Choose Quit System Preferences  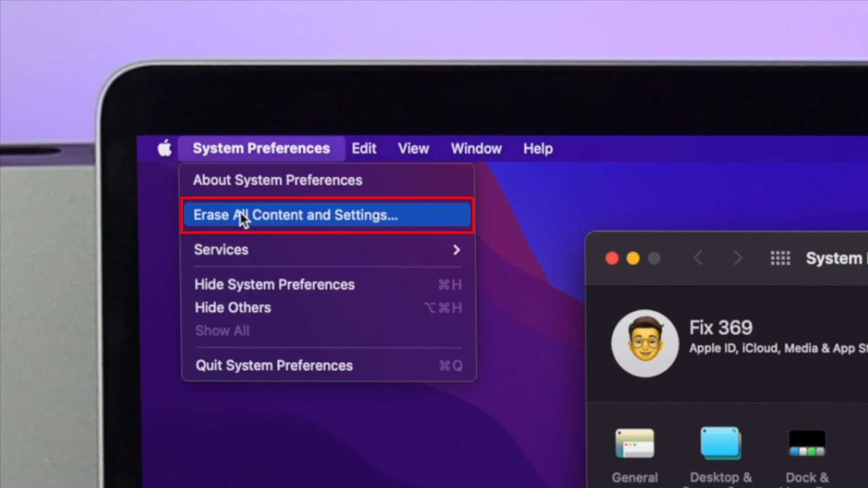pos(328,365)
